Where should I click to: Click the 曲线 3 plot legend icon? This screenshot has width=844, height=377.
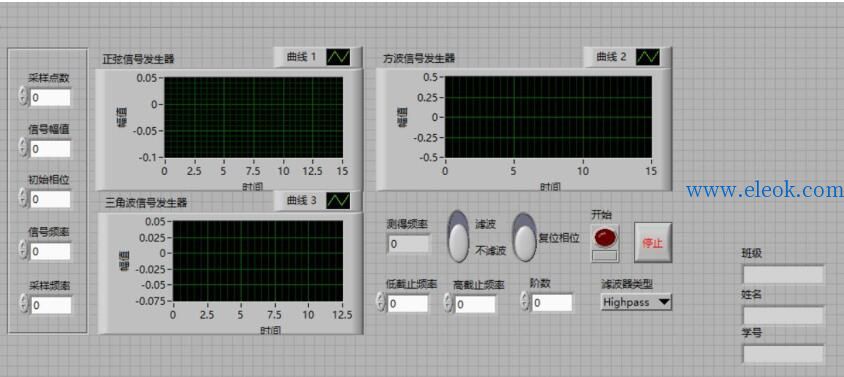point(338,201)
